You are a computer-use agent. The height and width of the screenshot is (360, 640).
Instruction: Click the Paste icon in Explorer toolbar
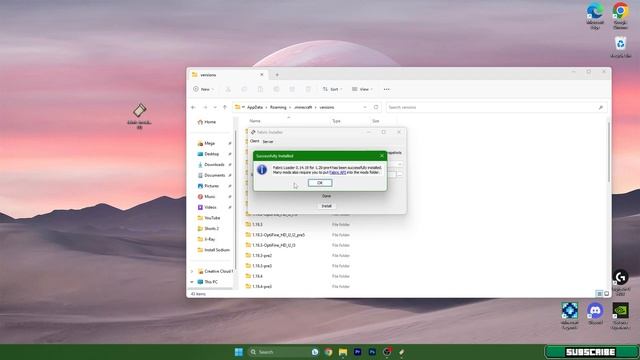point(260,89)
